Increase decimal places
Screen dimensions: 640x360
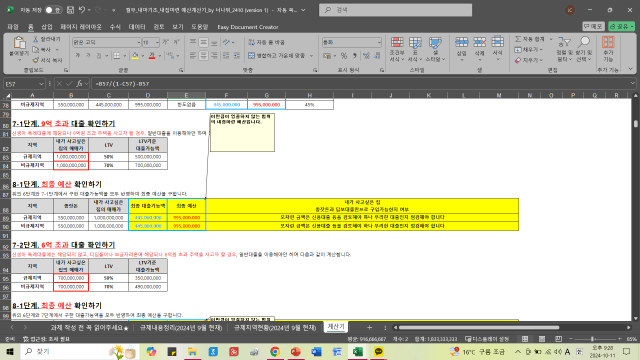click(x=366, y=56)
